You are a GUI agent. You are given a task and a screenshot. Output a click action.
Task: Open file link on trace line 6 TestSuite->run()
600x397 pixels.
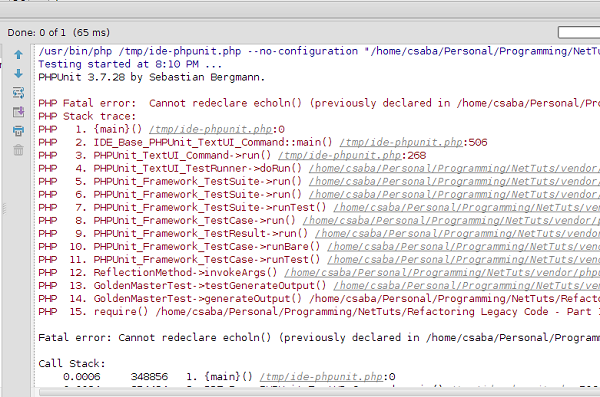[x=454, y=194]
